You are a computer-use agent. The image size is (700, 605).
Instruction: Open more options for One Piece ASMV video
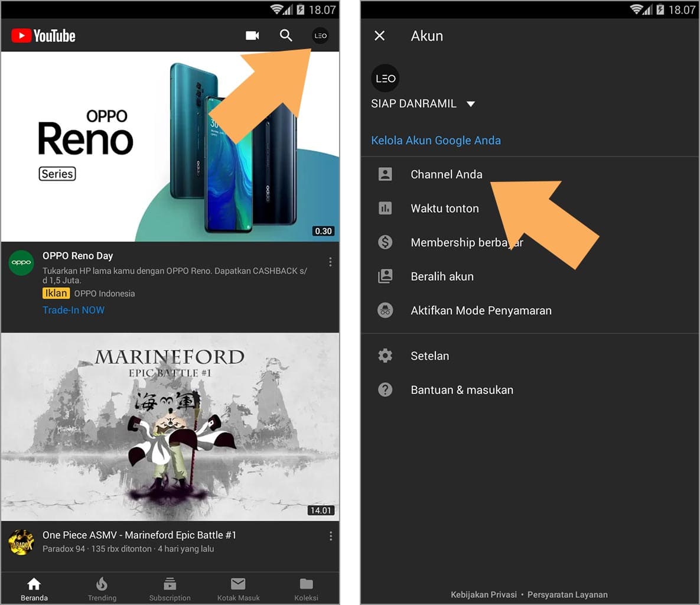[330, 536]
